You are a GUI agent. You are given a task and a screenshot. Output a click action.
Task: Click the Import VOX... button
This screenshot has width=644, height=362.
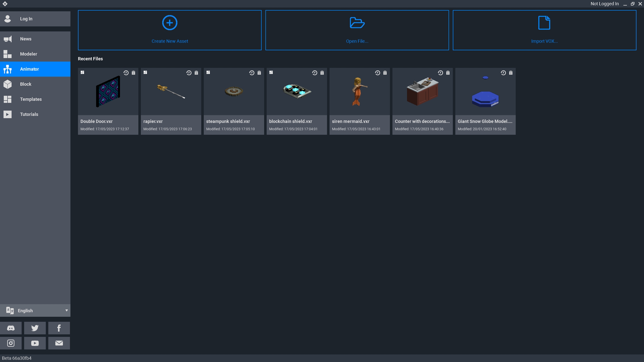pos(544,30)
